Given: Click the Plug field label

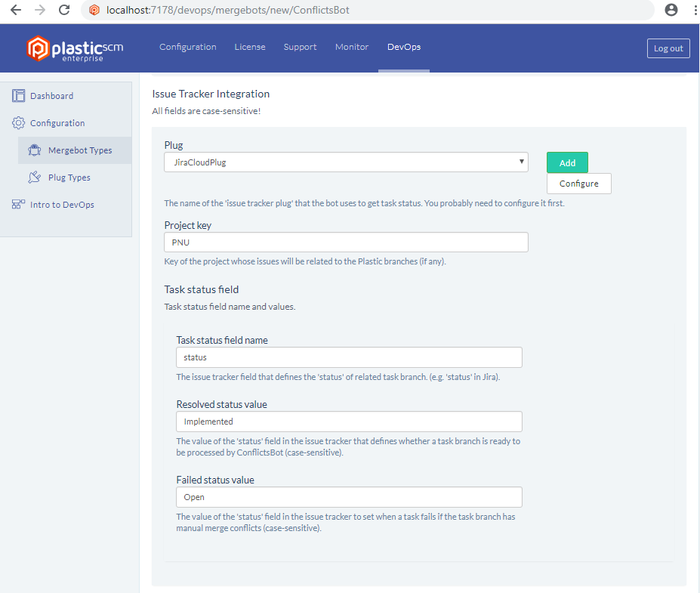Looking at the screenshot, I should [174, 145].
